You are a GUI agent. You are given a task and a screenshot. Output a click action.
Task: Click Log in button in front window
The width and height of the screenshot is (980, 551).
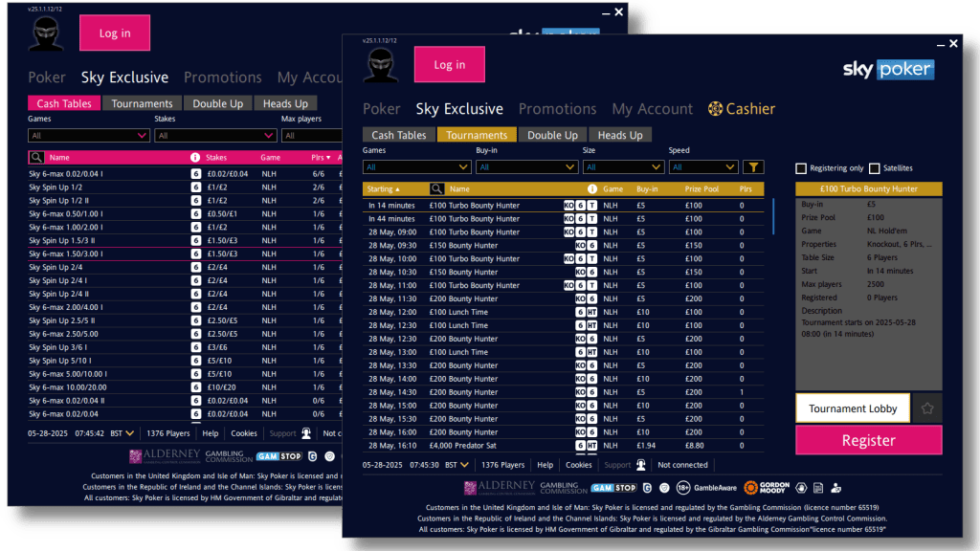click(450, 64)
